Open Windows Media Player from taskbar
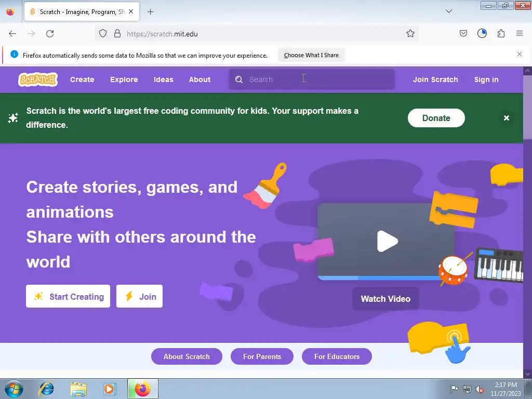This screenshot has height=399, width=532. pyautogui.click(x=110, y=389)
